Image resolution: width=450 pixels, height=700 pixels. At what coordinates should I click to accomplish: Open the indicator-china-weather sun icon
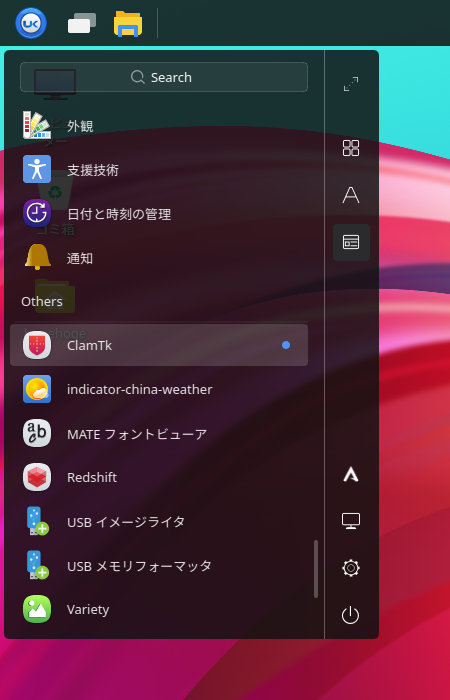click(x=37, y=389)
